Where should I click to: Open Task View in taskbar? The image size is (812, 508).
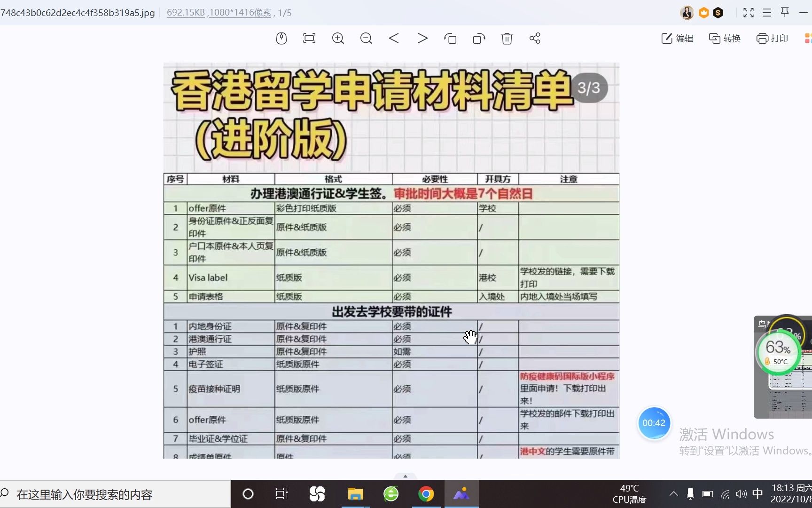pyautogui.click(x=281, y=494)
